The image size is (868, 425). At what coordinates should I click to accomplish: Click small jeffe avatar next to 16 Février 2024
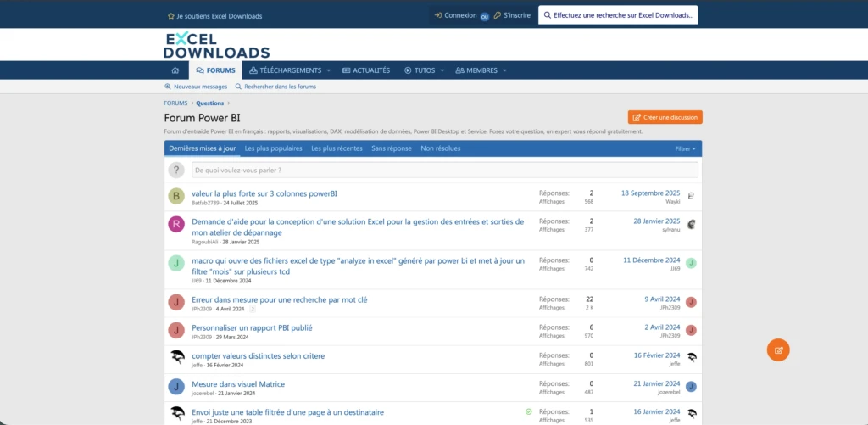691,358
